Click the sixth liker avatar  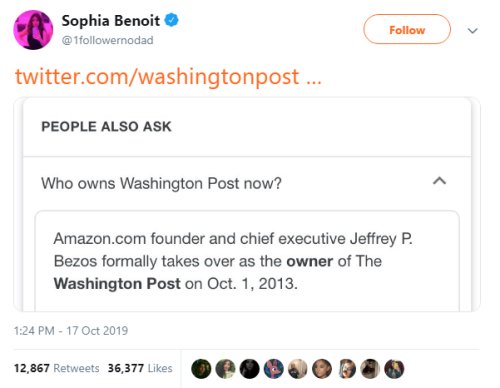[x=322, y=369]
